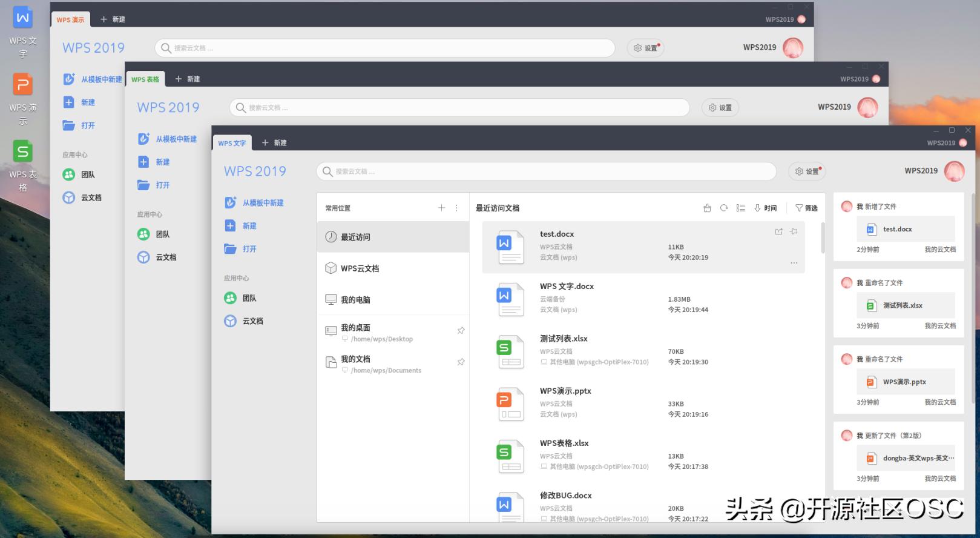Open 测试列表.xlsx from recent list

point(643,352)
